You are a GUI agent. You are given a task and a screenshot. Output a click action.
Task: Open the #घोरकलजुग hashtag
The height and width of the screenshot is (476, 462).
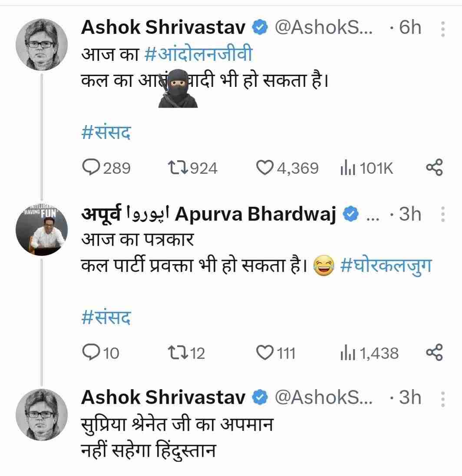pyautogui.click(x=386, y=266)
